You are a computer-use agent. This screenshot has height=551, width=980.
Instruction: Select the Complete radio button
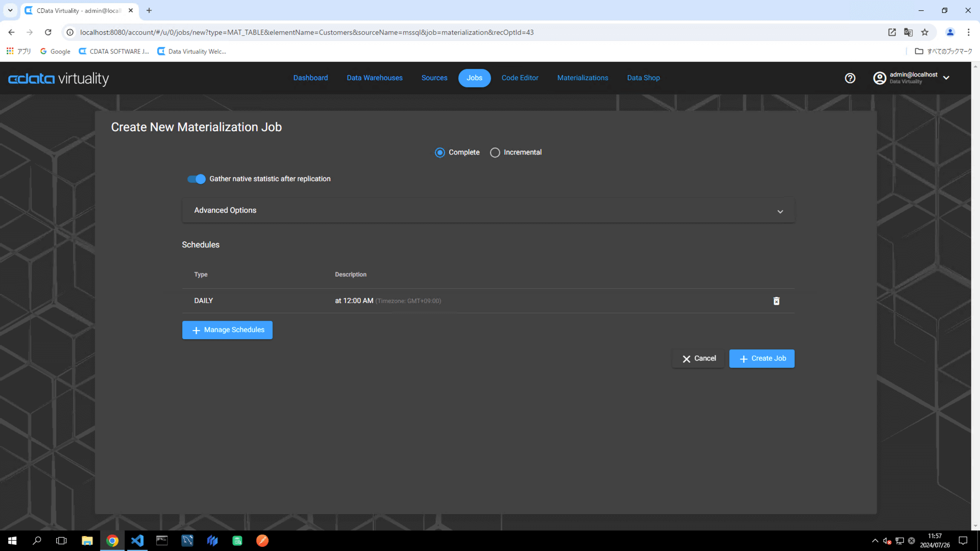tap(439, 153)
